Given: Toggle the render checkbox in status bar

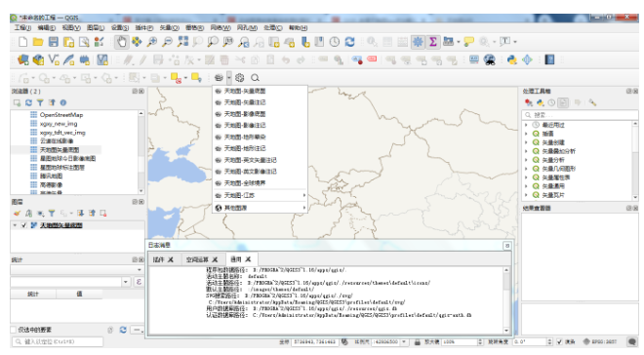Looking at the screenshot, I should point(559,341).
